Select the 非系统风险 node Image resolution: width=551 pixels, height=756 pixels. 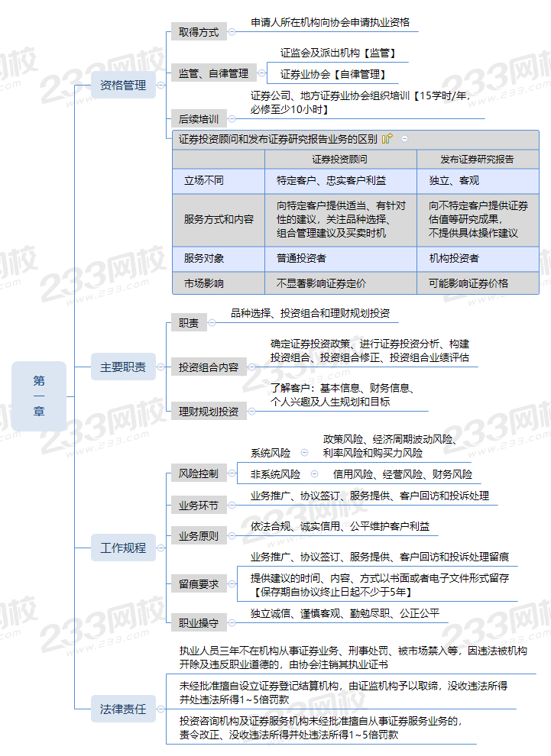(x=275, y=474)
